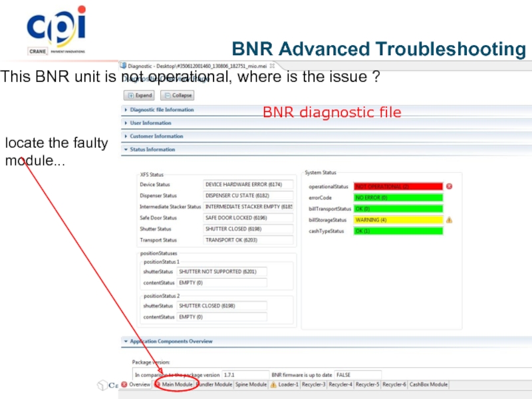
Task: Click the cashTypeStatus label
Action: click(x=326, y=231)
